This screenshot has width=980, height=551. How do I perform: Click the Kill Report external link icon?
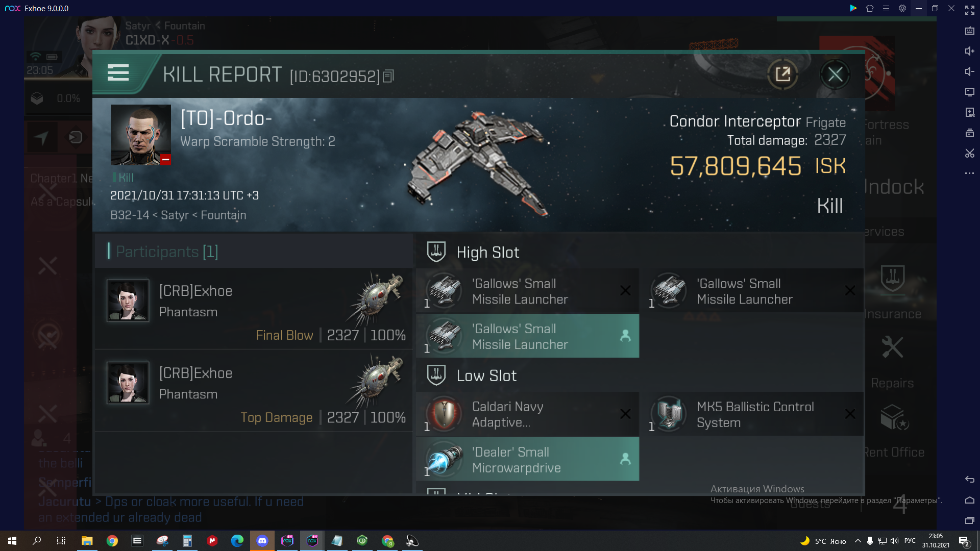782,74
